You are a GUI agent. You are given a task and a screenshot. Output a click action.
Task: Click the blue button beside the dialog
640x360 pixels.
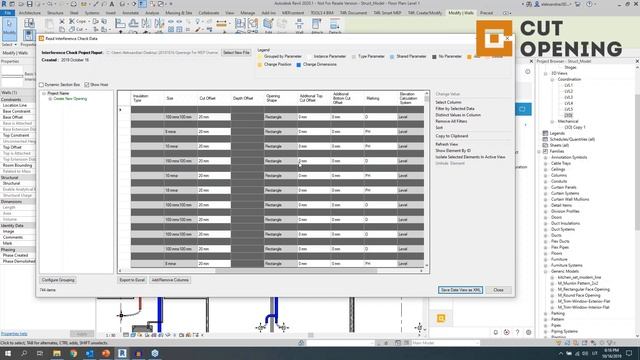pos(523,109)
